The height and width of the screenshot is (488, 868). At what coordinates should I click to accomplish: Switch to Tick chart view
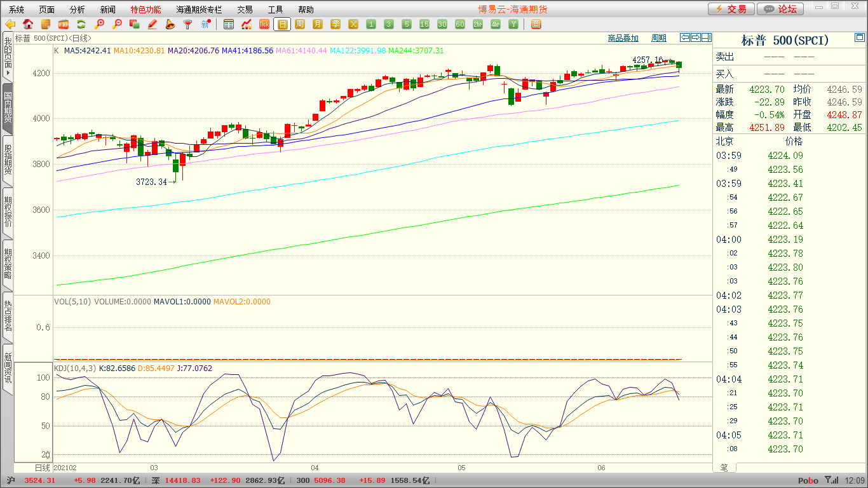coord(264,25)
